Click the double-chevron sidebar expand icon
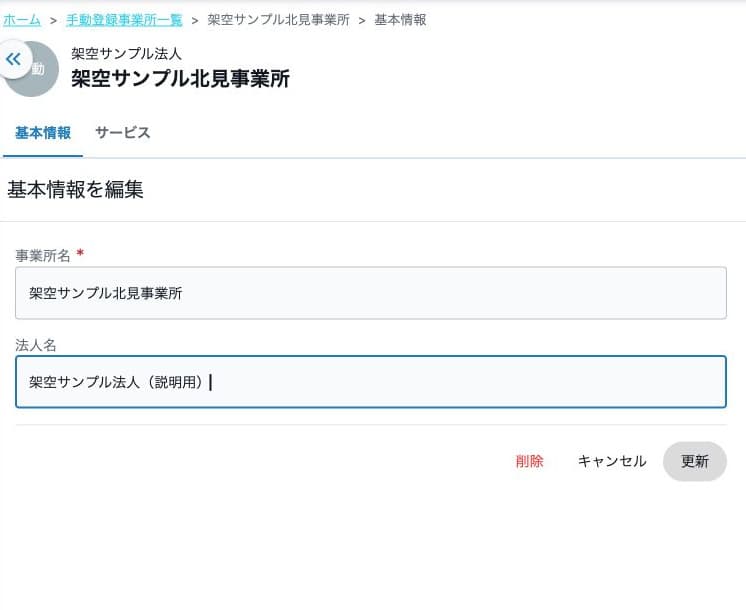Screen dimensions: 746x610 [13, 59]
